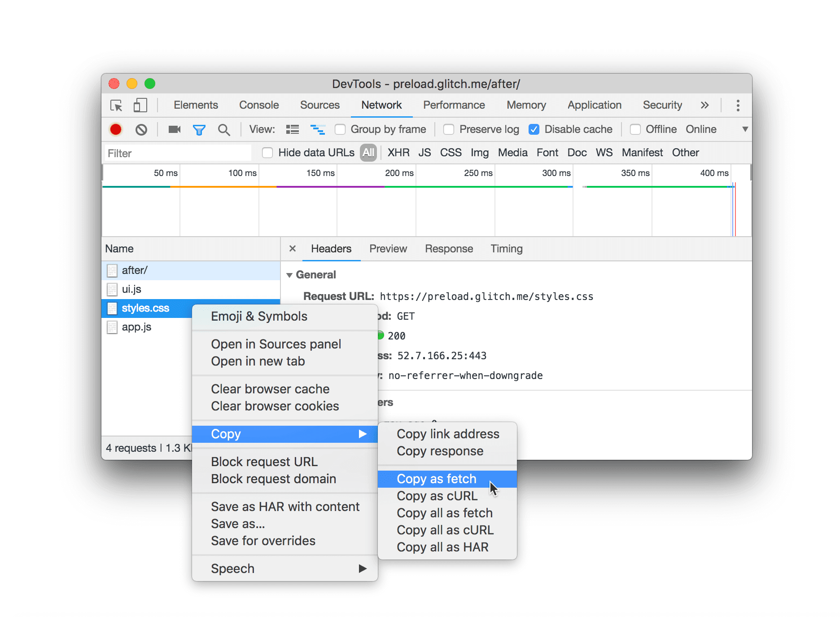Collapse the General section in Headers
The height and width of the screenshot is (617, 840).
coord(290,274)
